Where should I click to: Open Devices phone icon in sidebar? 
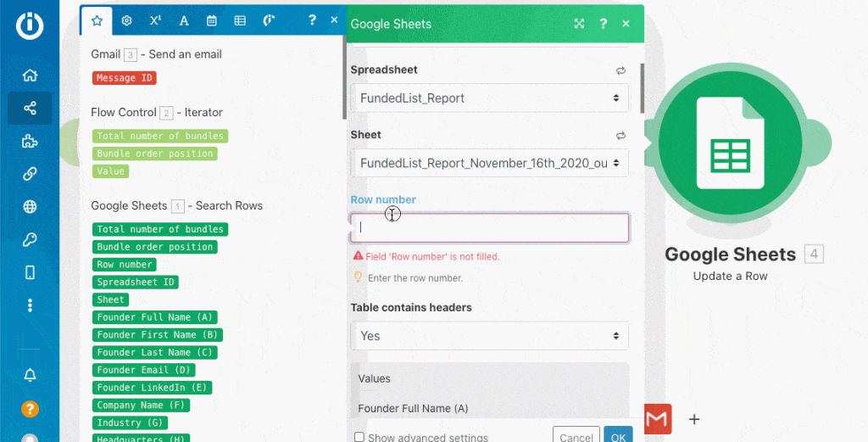point(30,272)
